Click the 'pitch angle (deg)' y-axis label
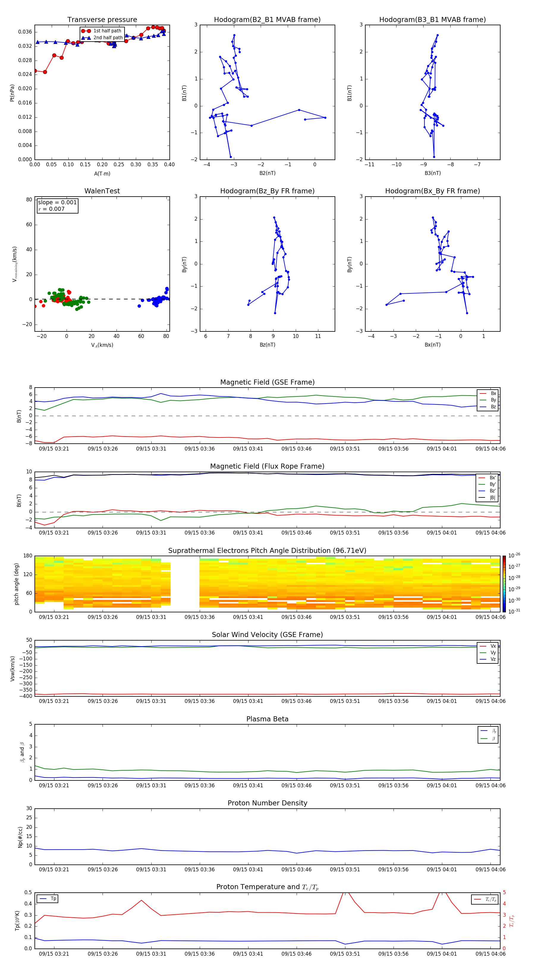This screenshot has width=535, height=980. point(16,584)
